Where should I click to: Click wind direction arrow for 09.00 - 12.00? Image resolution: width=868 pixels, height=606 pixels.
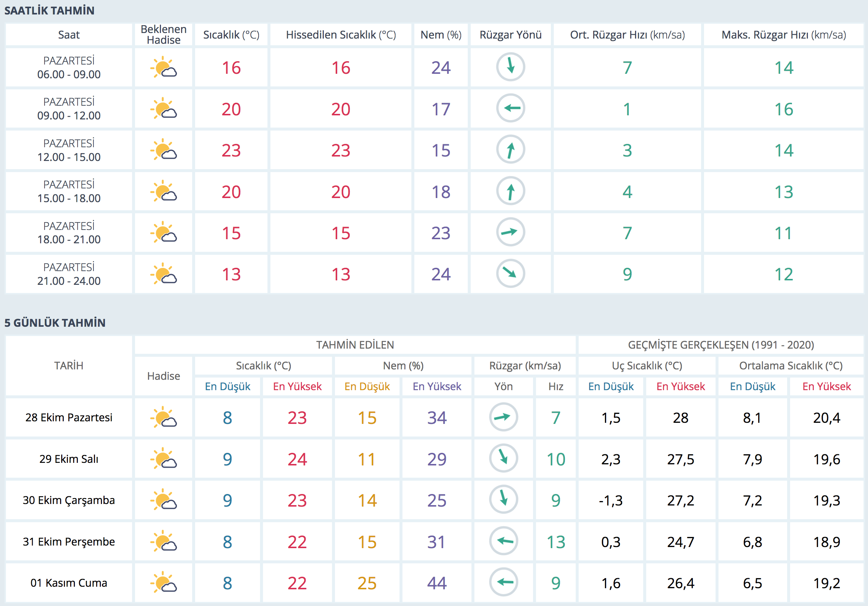pyautogui.click(x=510, y=109)
